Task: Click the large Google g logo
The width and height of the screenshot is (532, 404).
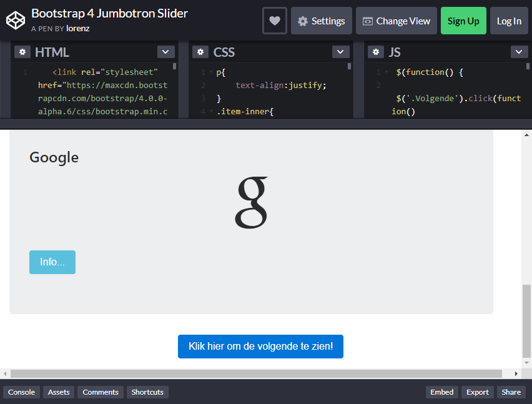Action: pyautogui.click(x=252, y=202)
